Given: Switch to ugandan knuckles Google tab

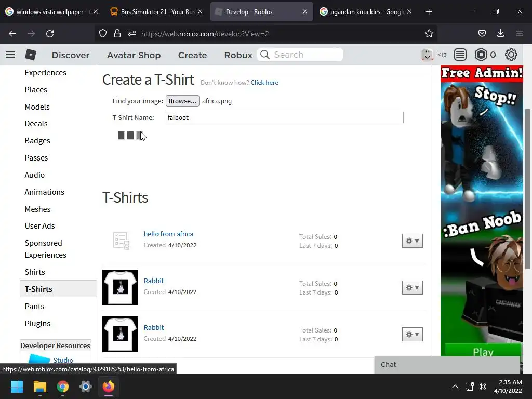Looking at the screenshot, I should point(366,12).
